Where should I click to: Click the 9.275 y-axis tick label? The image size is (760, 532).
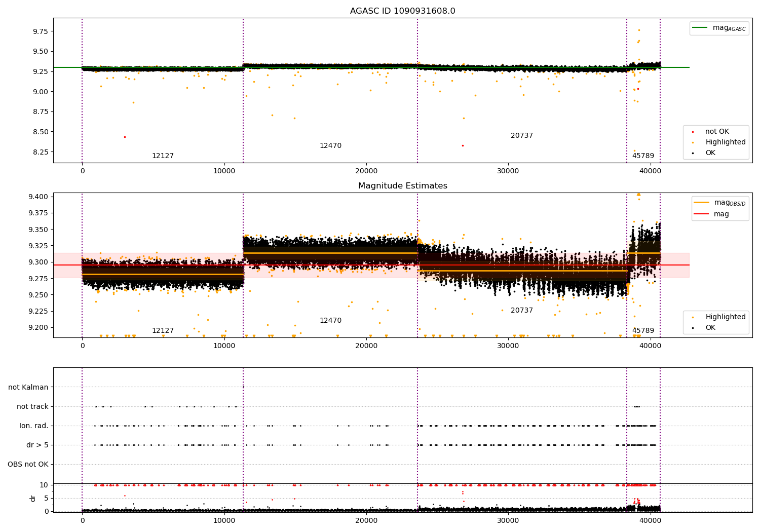click(x=39, y=279)
